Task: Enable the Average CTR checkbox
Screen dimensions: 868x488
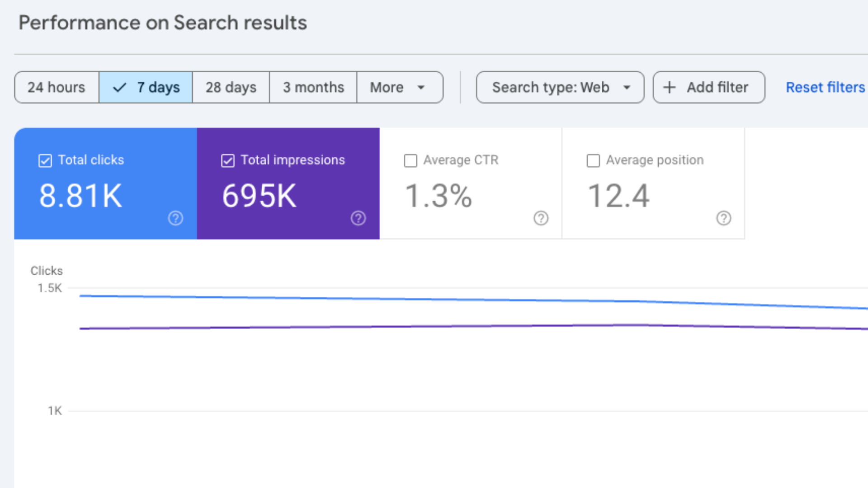Action: [x=410, y=160]
